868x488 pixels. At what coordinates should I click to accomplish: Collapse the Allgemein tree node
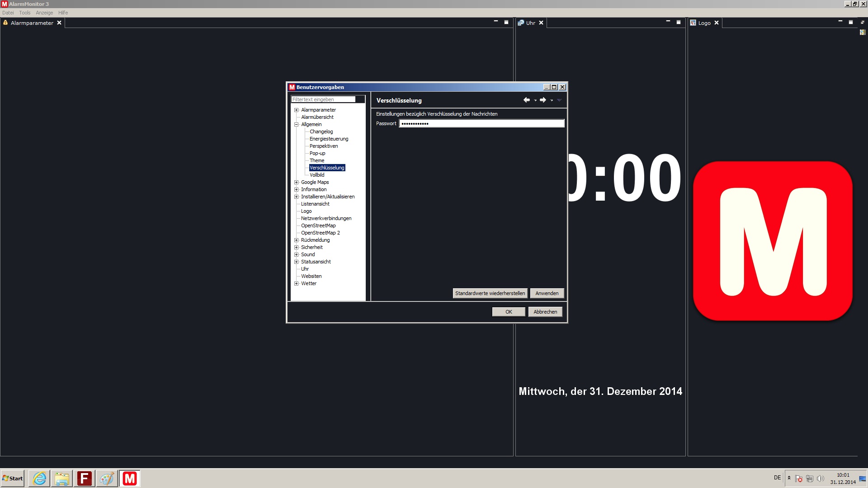297,124
